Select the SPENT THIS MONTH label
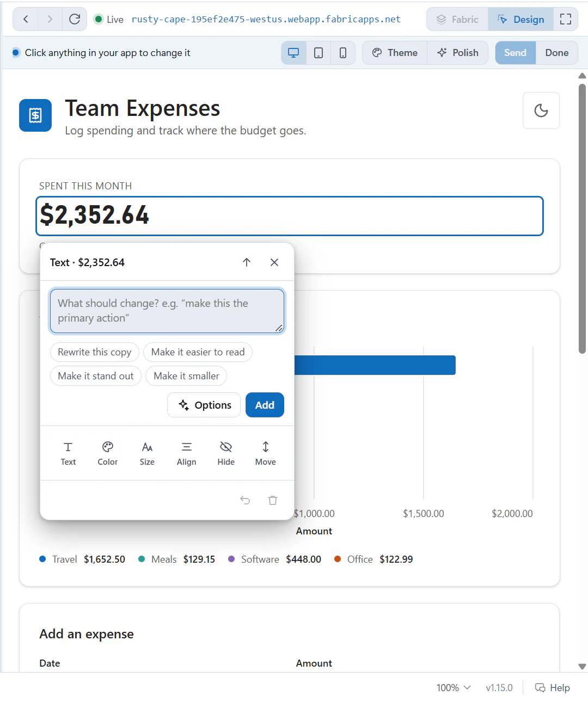Image resolution: width=588 pixels, height=702 pixels. coord(85,186)
